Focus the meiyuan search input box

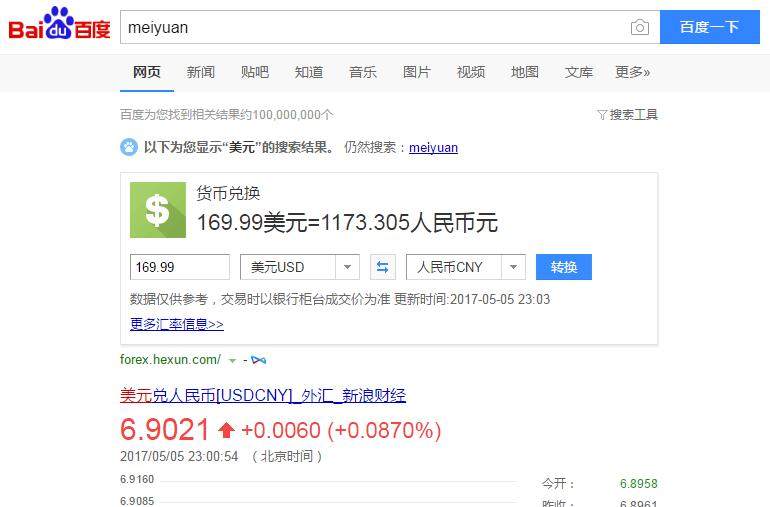[376, 28]
